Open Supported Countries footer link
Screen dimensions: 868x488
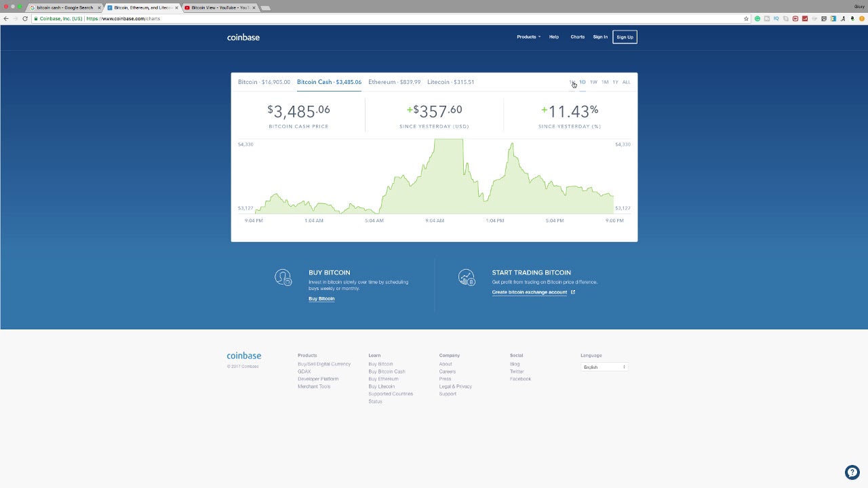391,394
